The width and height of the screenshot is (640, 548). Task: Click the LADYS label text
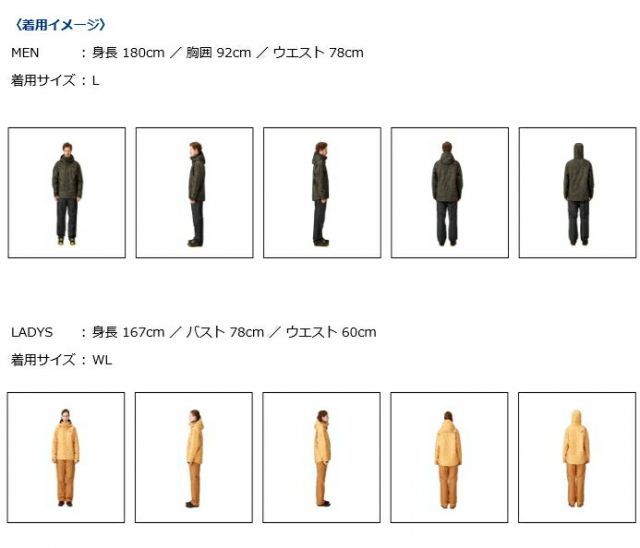[32, 332]
